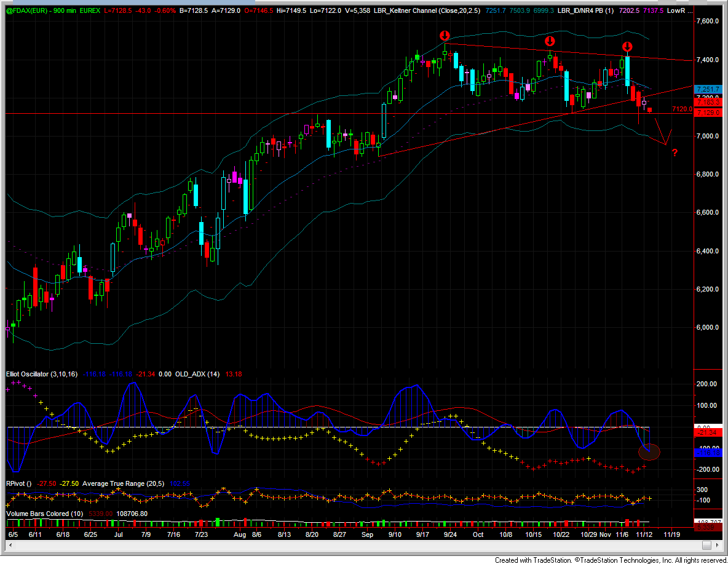
Task: Click the 7,400.0 price axis label
Action: click(x=708, y=60)
